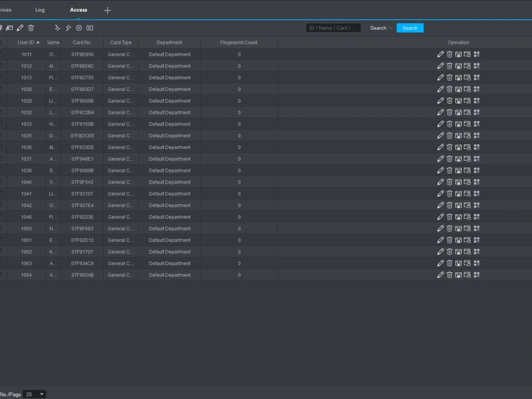532x399 pixels.
Task: Select card number 07F8E856
Action: pyautogui.click(x=82, y=54)
